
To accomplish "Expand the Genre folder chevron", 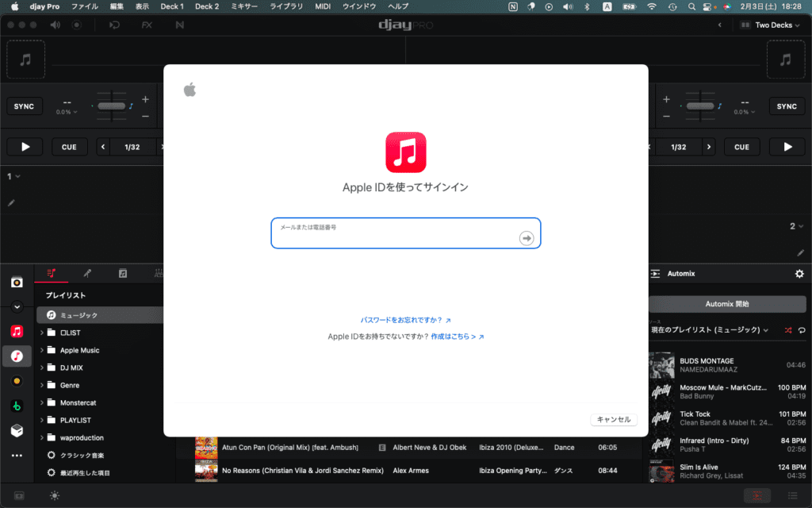I will coord(42,385).
